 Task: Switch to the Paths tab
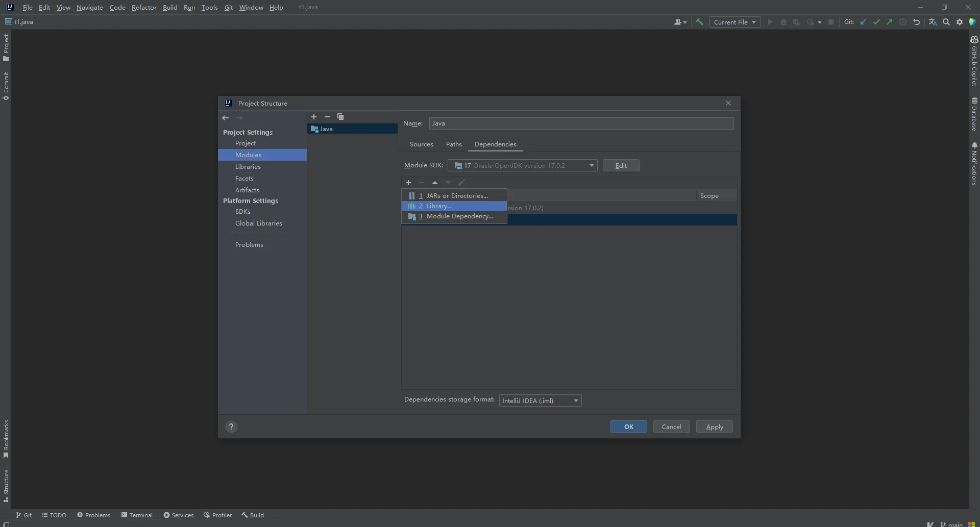[x=453, y=144]
